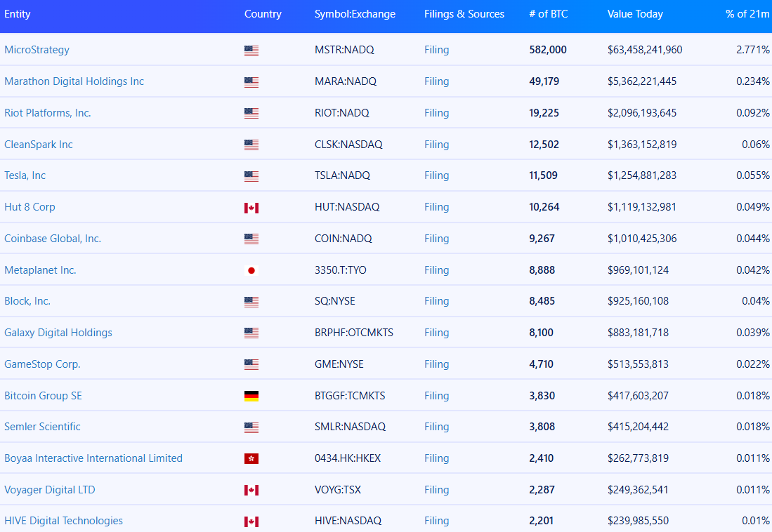
Task: Open the Filing link for Bitcoin Group SE
Action: 437,395
